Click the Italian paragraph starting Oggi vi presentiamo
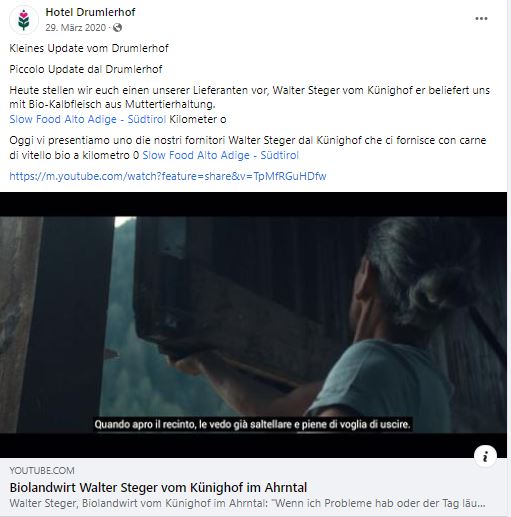The width and height of the screenshot is (511, 517). (247, 148)
